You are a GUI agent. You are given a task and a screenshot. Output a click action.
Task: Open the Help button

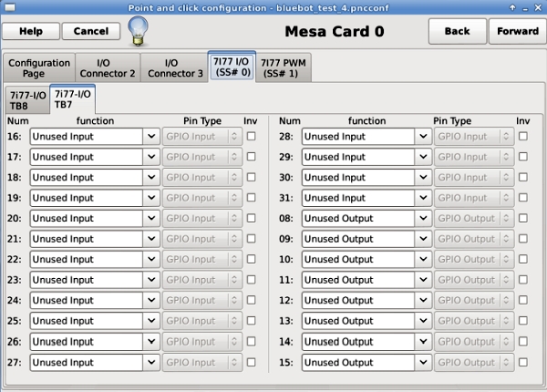[x=31, y=31]
